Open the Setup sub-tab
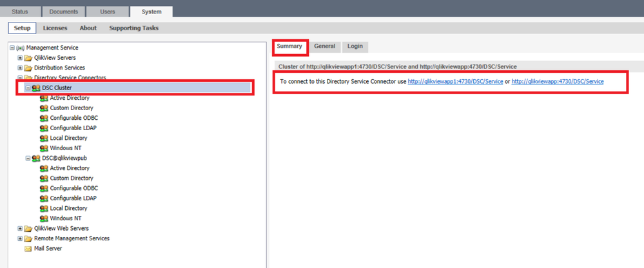 point(22,28)
